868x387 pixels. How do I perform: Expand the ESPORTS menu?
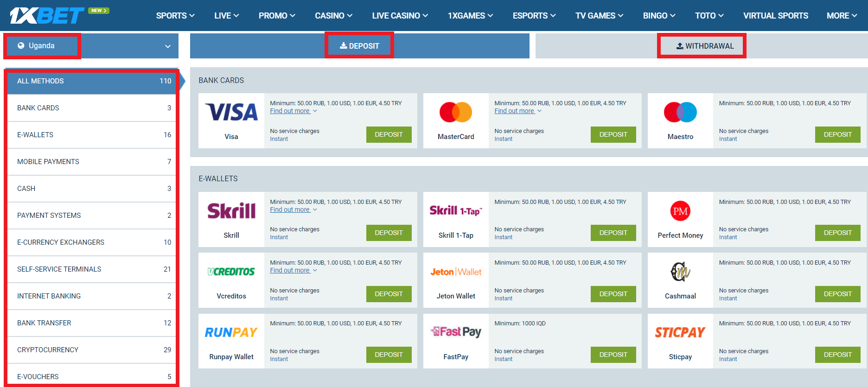534,16
